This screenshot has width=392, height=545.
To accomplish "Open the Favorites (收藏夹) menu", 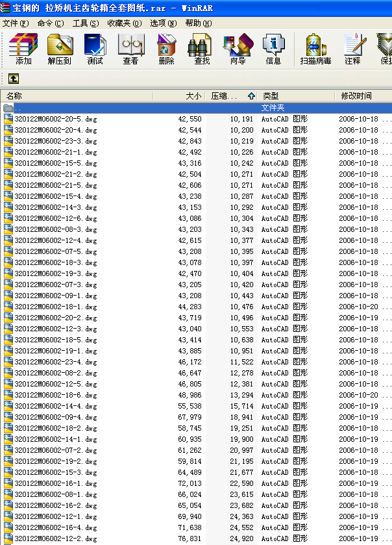I will (x=124, y=23).
